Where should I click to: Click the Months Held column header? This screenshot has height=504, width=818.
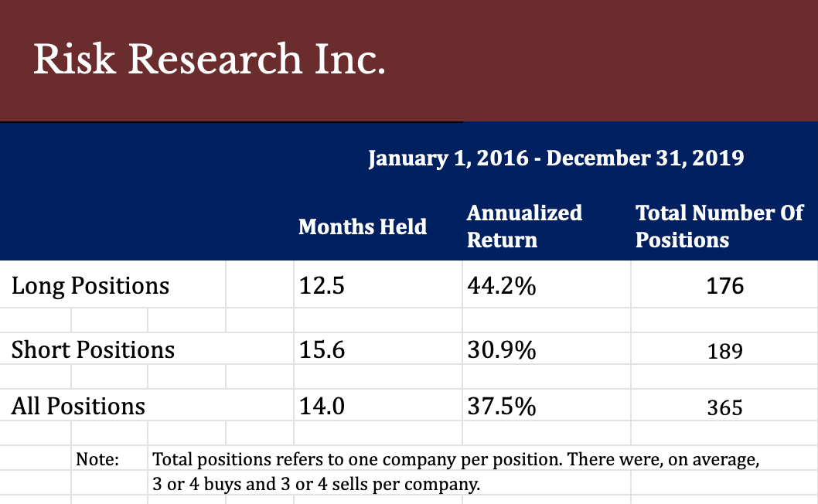pos(363,227)
